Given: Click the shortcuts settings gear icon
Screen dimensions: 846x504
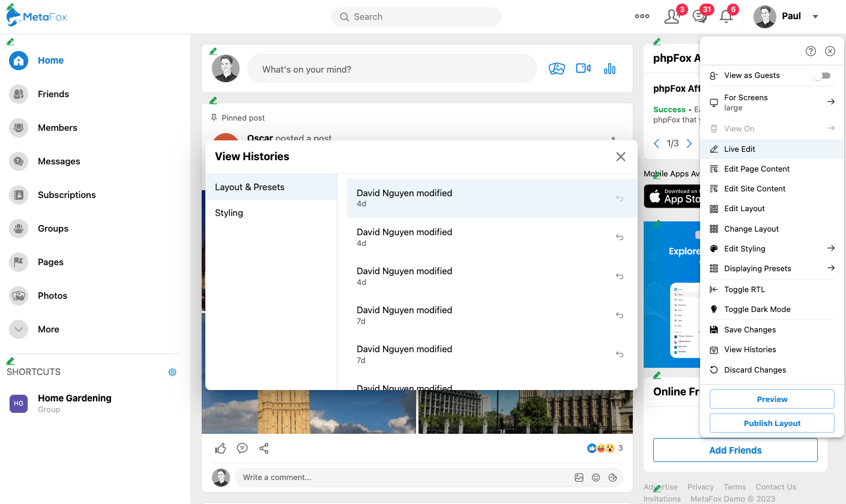Looking at the screenshot, I should [x=172, y=372].
